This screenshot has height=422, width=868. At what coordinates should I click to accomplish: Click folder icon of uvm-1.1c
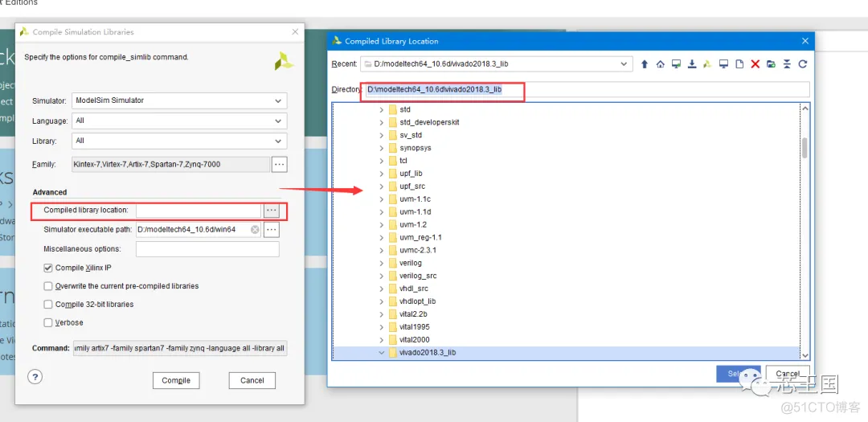coord(393,199)
